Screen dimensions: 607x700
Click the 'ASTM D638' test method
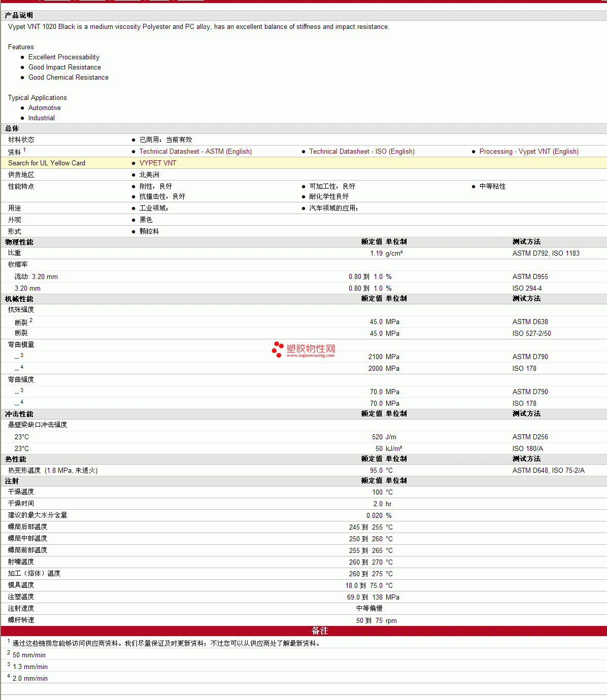point(530,322)
